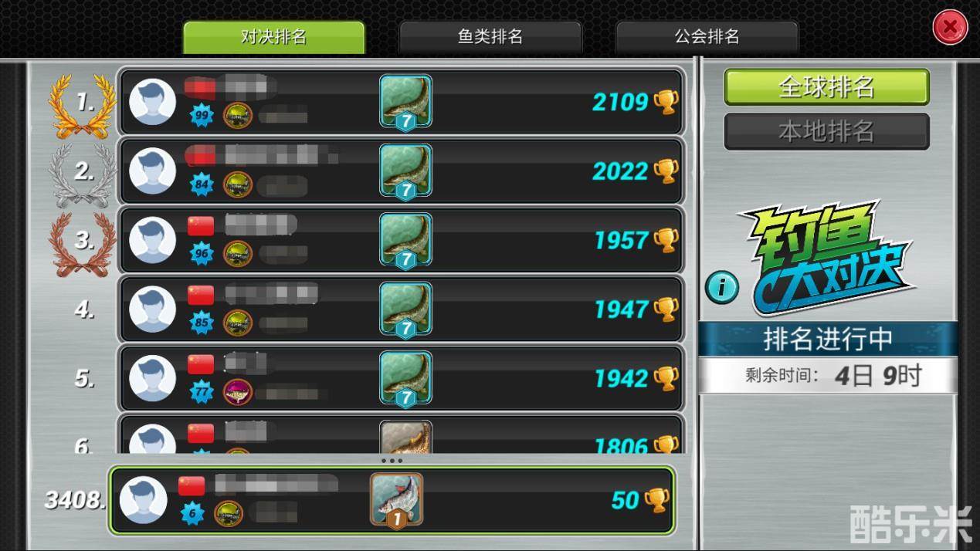Click the fish card in rank 2 row
This screenshot has width=980, height=551.
pyautogui.click(x=405, y=171)
